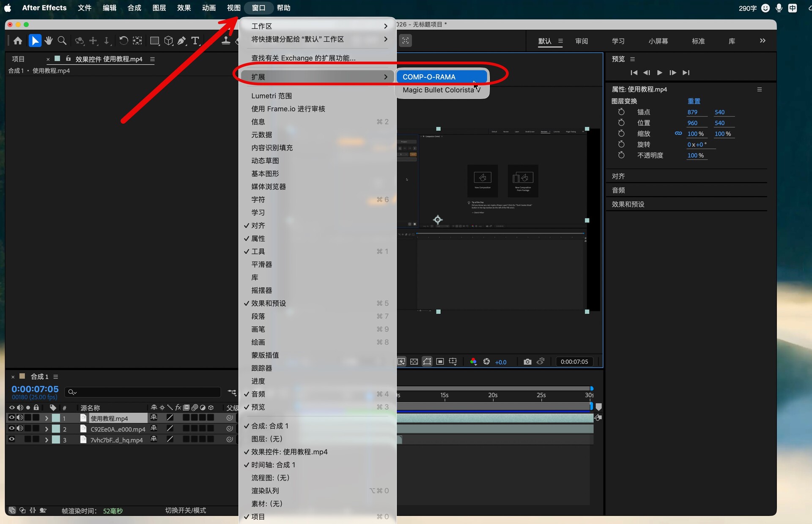Screen dimensions: 812x524
Task: Toggle the scale constrain proportions link
Action: pos(678,134)
